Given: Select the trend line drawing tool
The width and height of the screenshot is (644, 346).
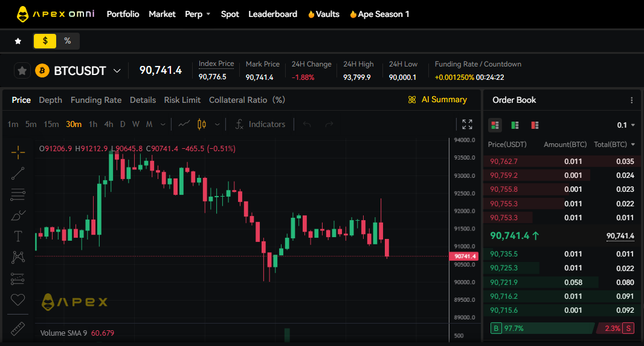Looking at the screenshot, I should [18, 174].
